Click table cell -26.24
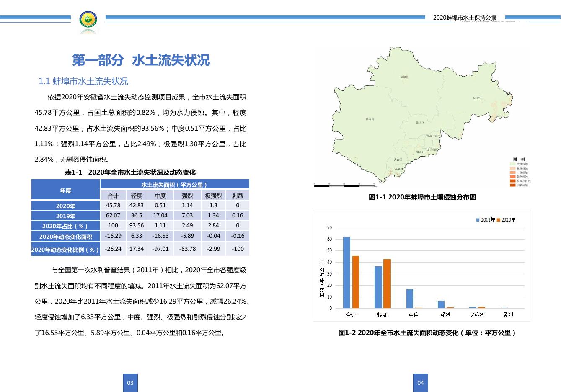This screenshot has width=561, height=392. click(x=113, y=249)
